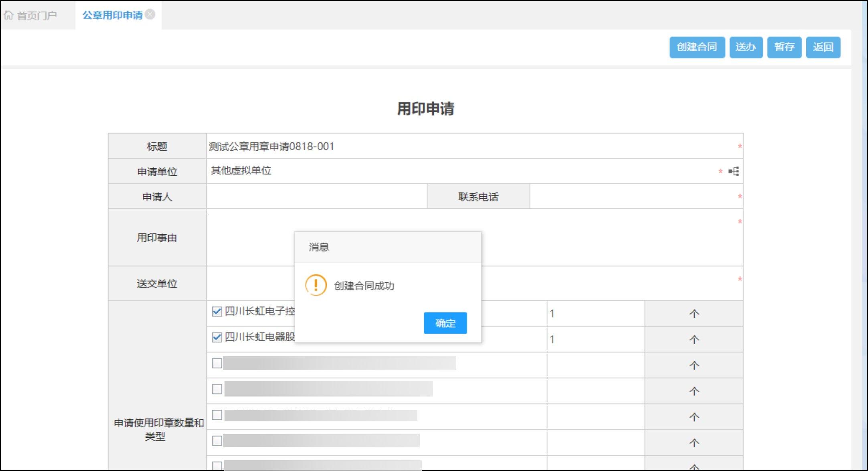Click the up arrow in the second seal row
868x471 pixels.
tap(694, 340)
